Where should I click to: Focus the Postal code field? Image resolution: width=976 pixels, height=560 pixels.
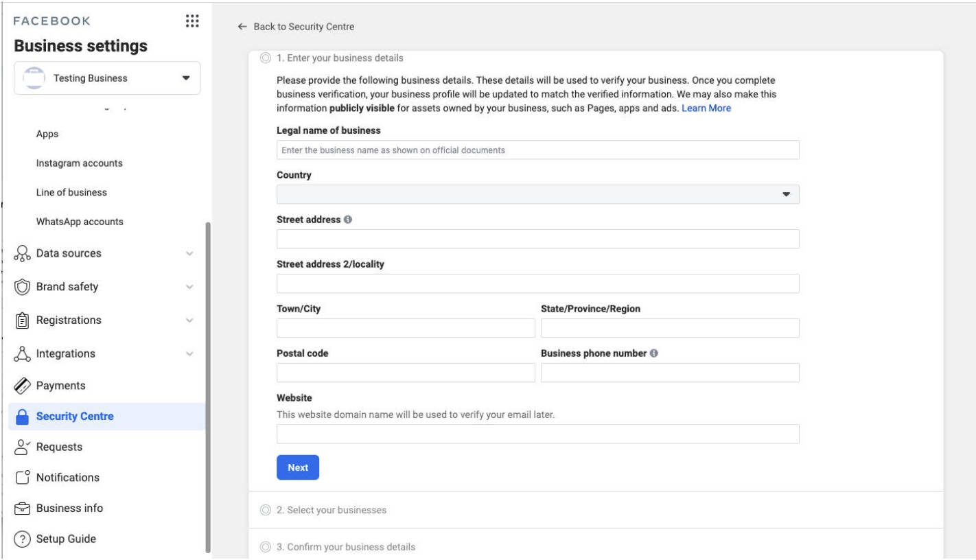tap(406, 373)
